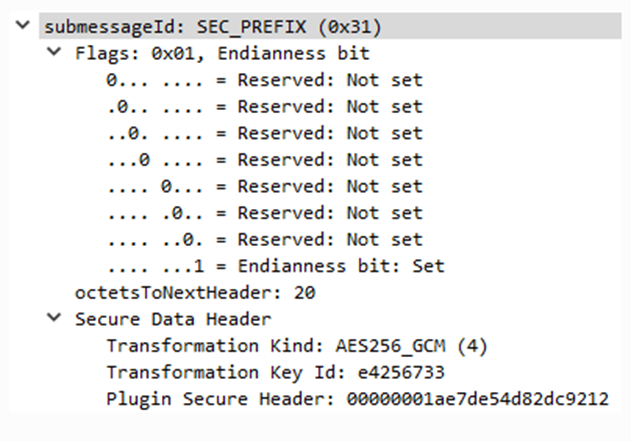Highlight the Reserved row with bits ..0. ....
631x441 pixels.
tap(264, 133)
